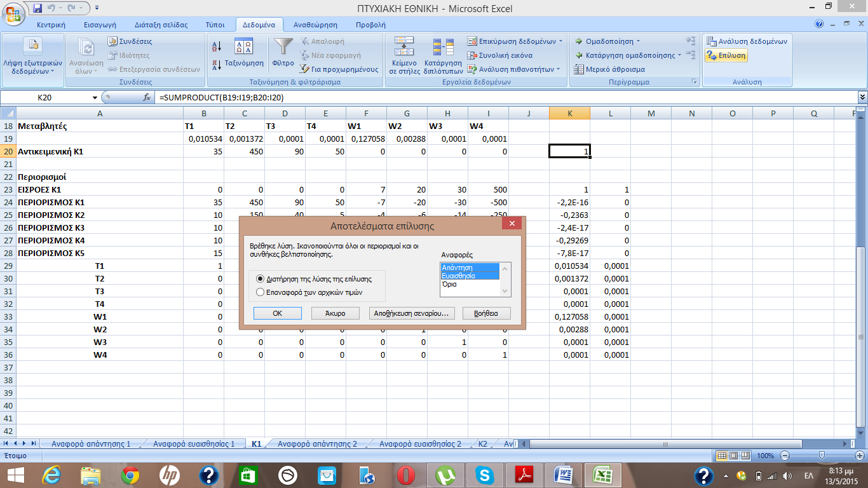This screenshot has width=868, height=488.
Task: Select Διατήρηση της λύσης της επίλυσης option
Action: pyautogui.click(x=314, y=279)
